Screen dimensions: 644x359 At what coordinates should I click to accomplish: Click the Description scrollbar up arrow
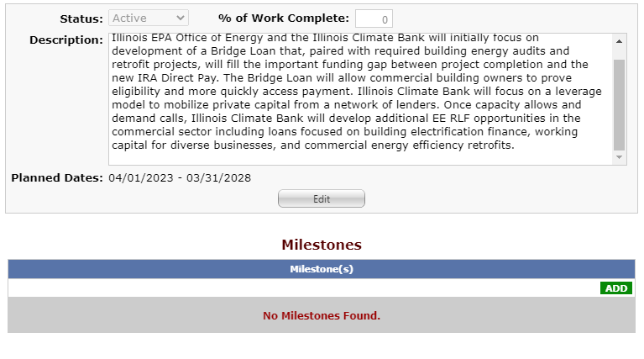point(620,40)
